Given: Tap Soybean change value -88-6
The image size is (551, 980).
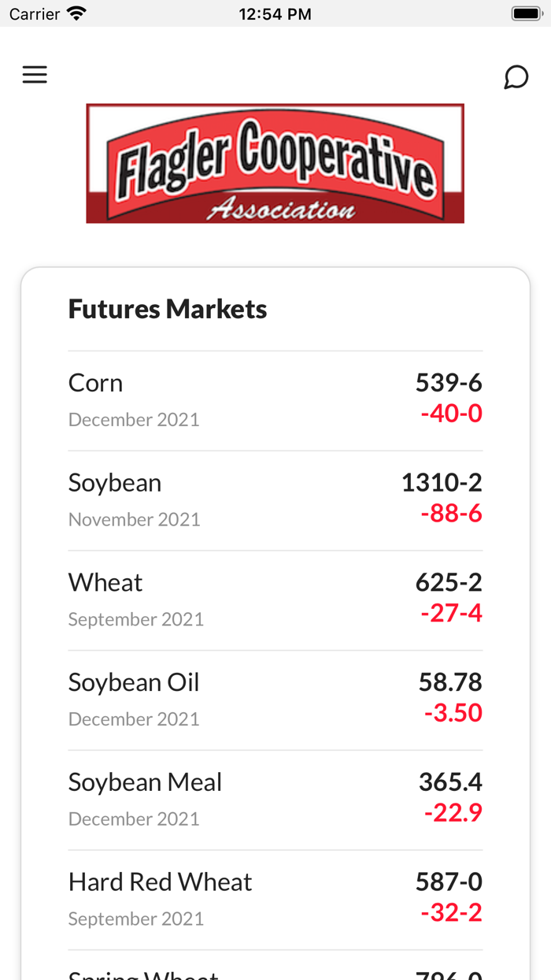Looking at the screenshot, I should click(x=451, y=514).
